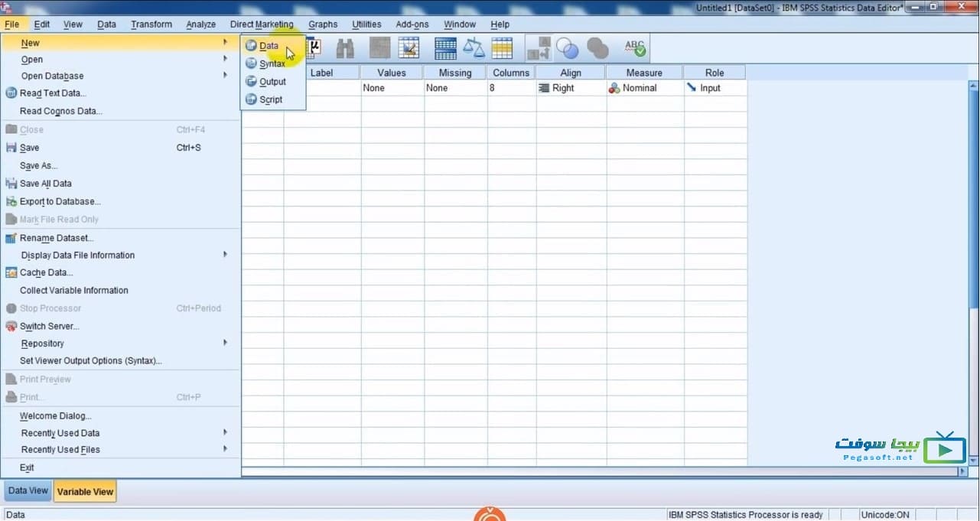The height and width of the screenshot is (521, 980).
Task: Click the Select Cases toolbar icon
Action: [502, 48]
